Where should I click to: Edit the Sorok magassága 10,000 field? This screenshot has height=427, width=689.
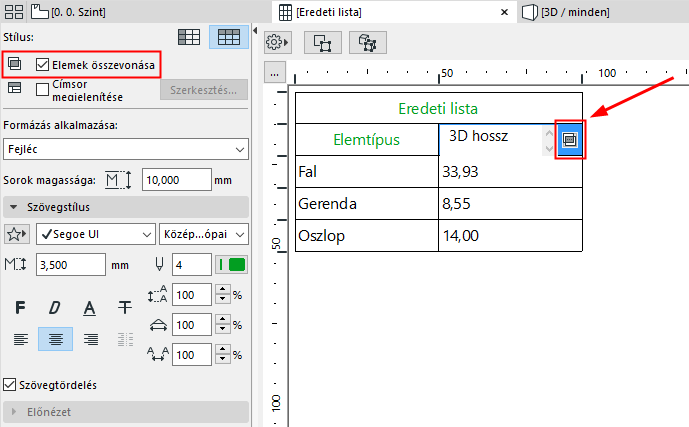[x=176, y=180]
